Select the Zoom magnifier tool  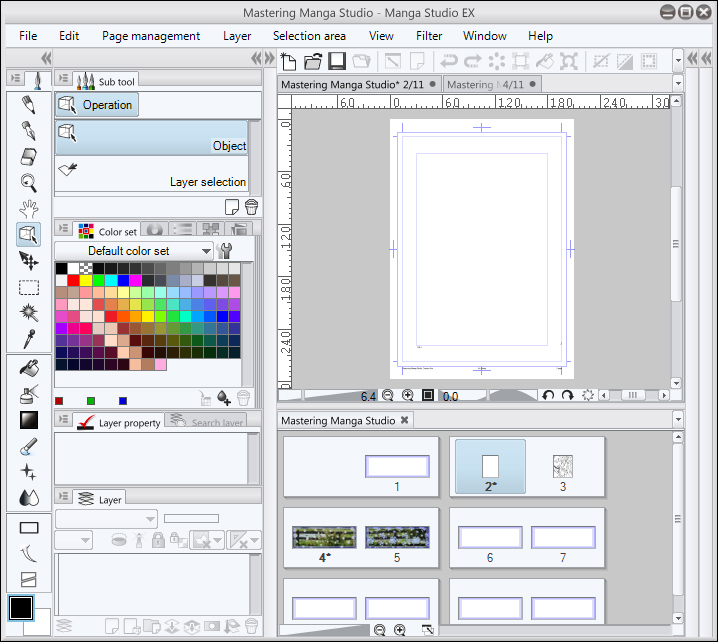(28, 182)
